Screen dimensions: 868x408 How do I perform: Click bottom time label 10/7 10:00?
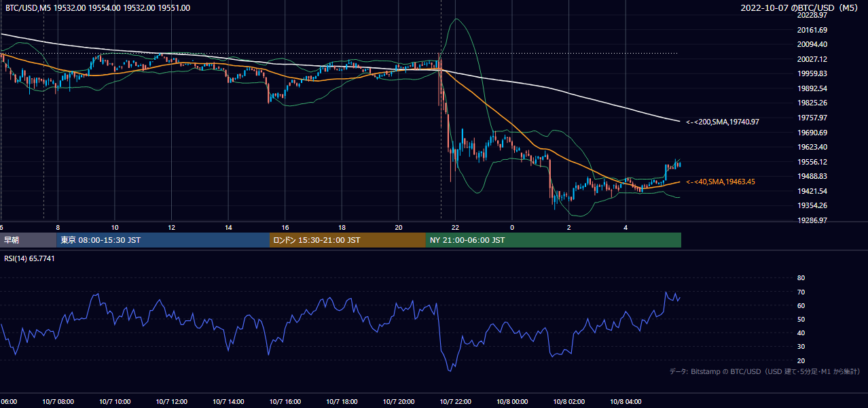pos(115,402)
